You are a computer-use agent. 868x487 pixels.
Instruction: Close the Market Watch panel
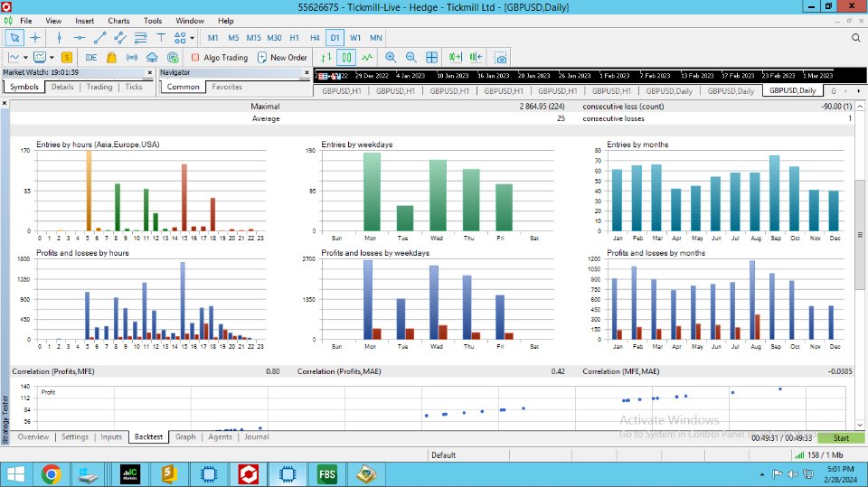(x=149, y=72)
